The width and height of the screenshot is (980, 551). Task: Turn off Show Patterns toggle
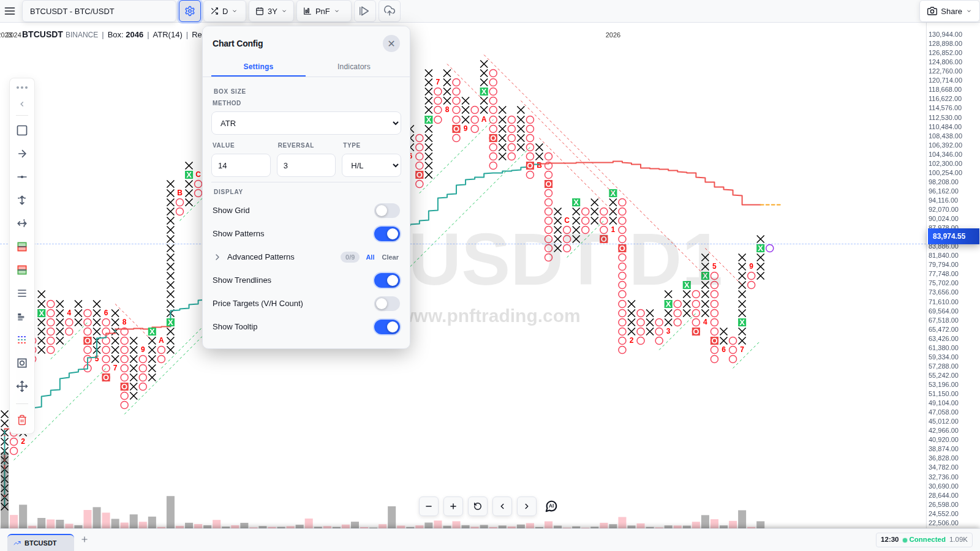387,234
